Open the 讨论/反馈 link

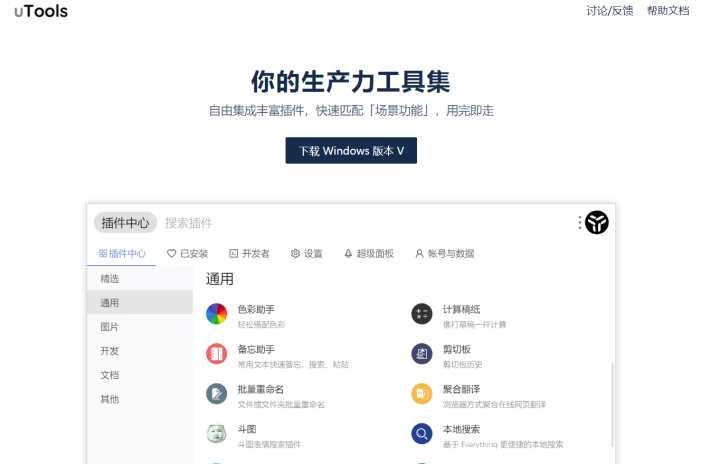pyautogui.click(x=609, y=11)
